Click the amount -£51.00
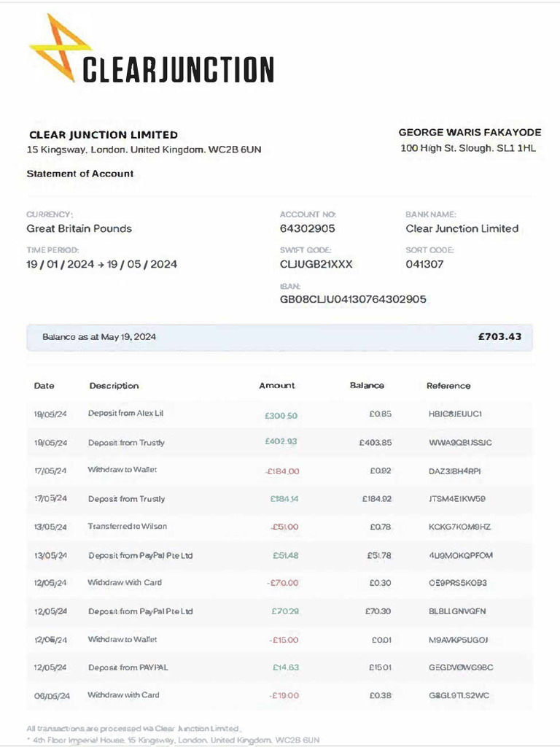This screenshot has width=560, height=747. 284,527
